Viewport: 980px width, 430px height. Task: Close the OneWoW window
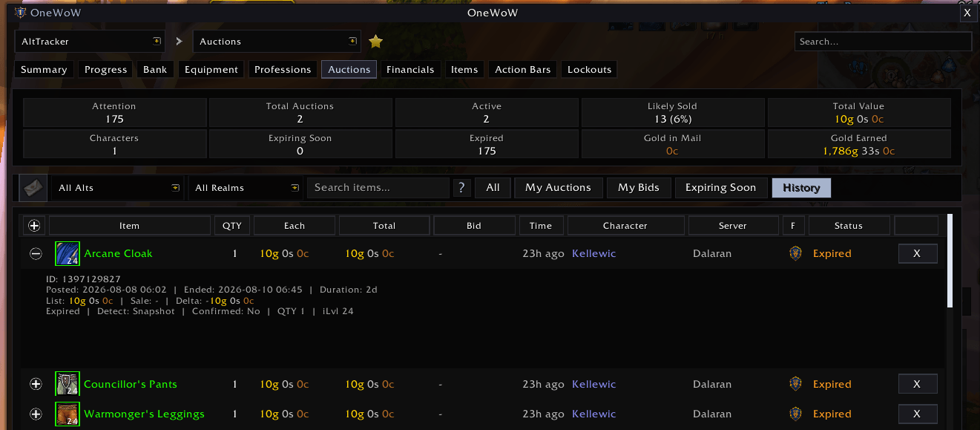(x=967, y=13)
